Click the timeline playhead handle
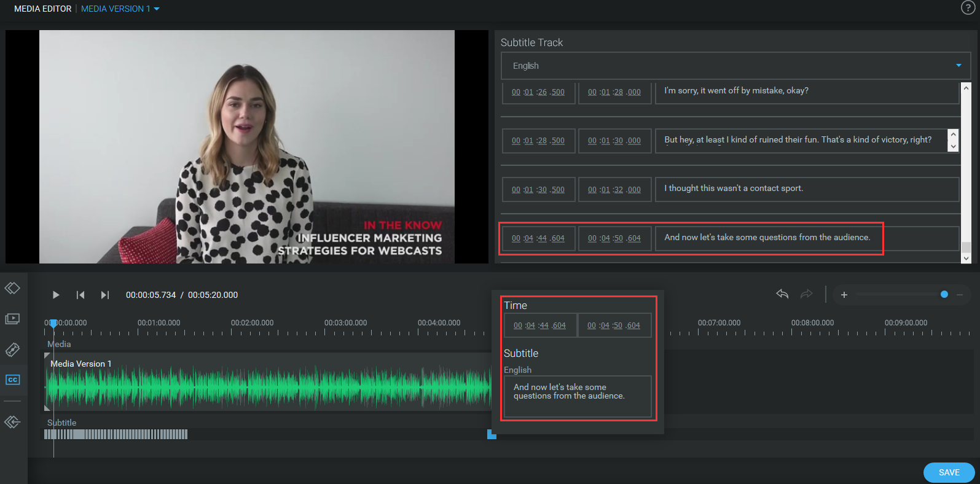Image resolution: width=980 pixels, height=484 pixels. (53, 323)
